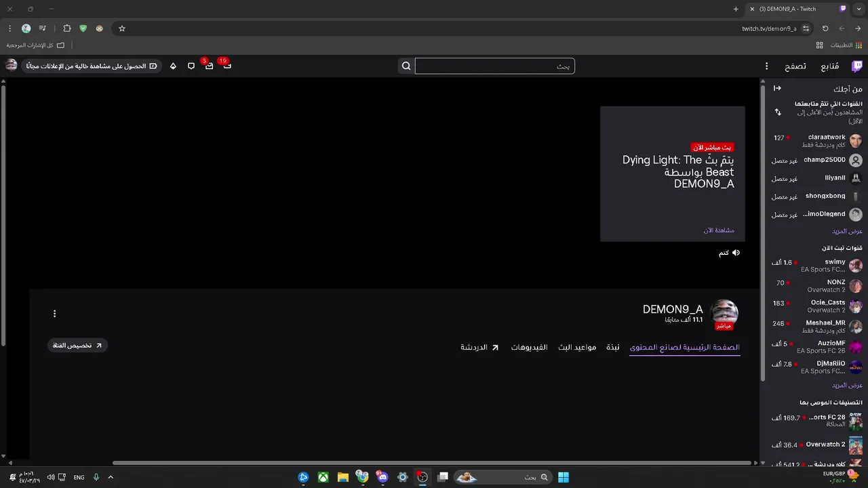This screenshot has height=488, width=868.
Task: Open Chrome profile avatar
Action: 26,28
